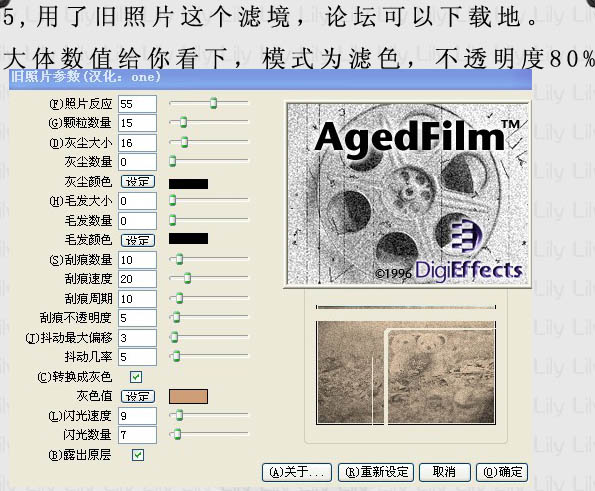Viewport: 595px width, 491px height.
Task: Click the 设定 button for 毛发颜色
Action: coord(138,240)
